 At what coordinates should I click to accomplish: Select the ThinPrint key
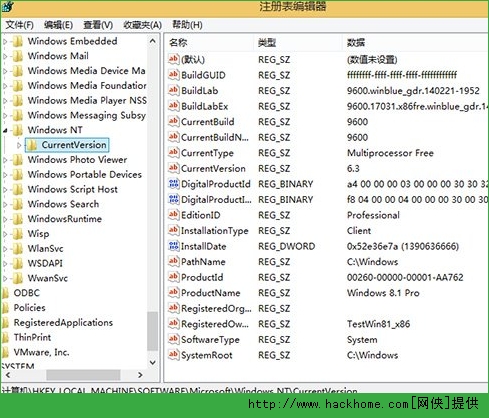32,337
